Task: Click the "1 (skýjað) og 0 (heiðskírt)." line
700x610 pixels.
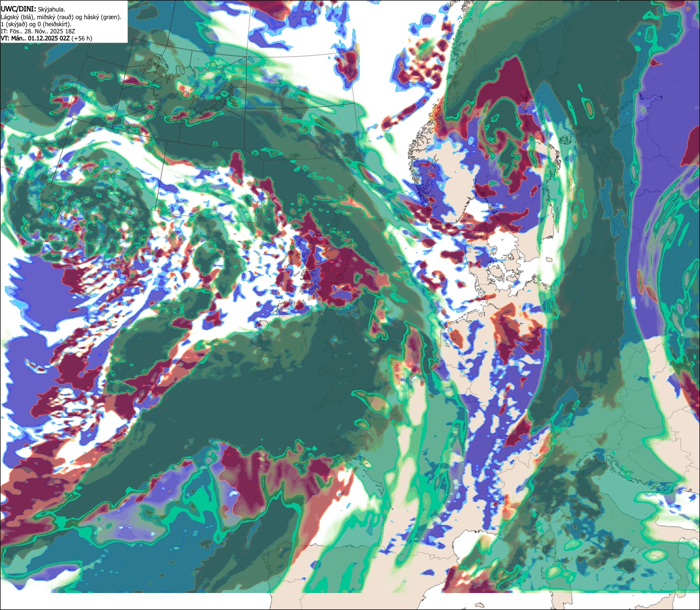Action: [37, 24]
